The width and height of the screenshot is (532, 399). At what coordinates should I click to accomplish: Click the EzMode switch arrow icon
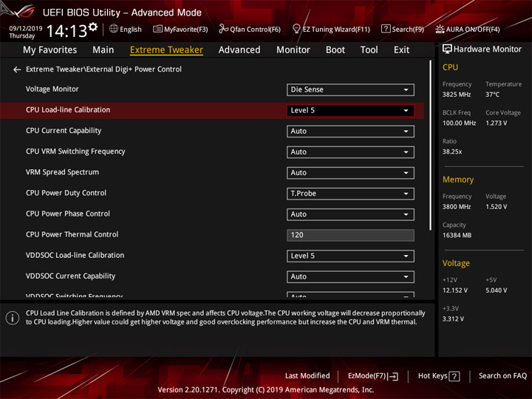(393, 376)
